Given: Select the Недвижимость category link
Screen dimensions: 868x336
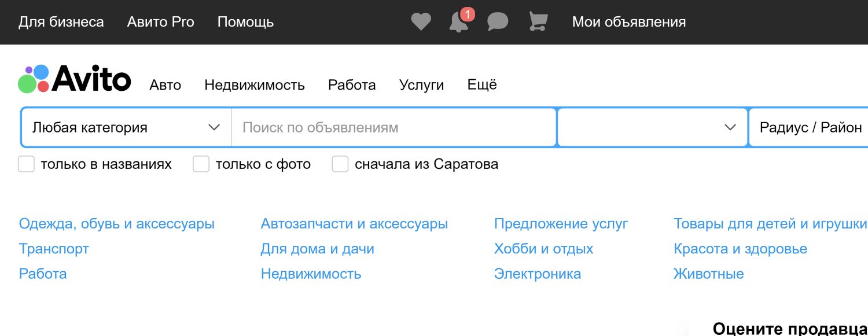Looking at the screenshot, I should [x=311, y=274].
